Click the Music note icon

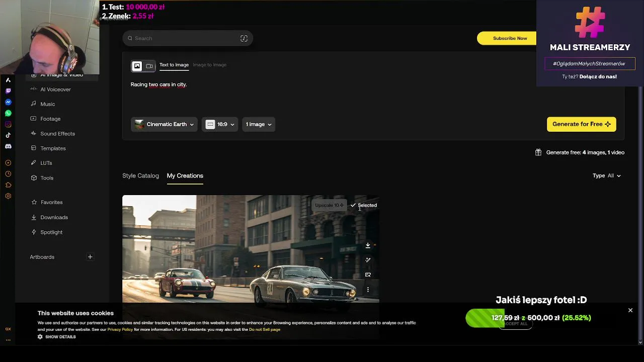34,104
